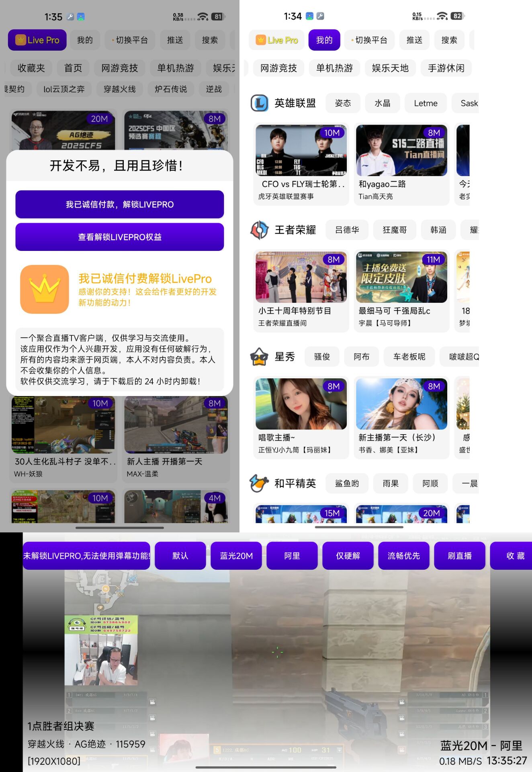Click 炉石传说 chip in left screen
The image size is (532, 772).
171,89
